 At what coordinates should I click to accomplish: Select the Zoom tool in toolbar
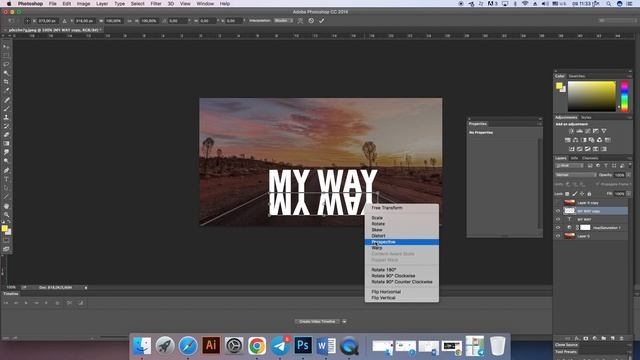[x=6, y=215]
